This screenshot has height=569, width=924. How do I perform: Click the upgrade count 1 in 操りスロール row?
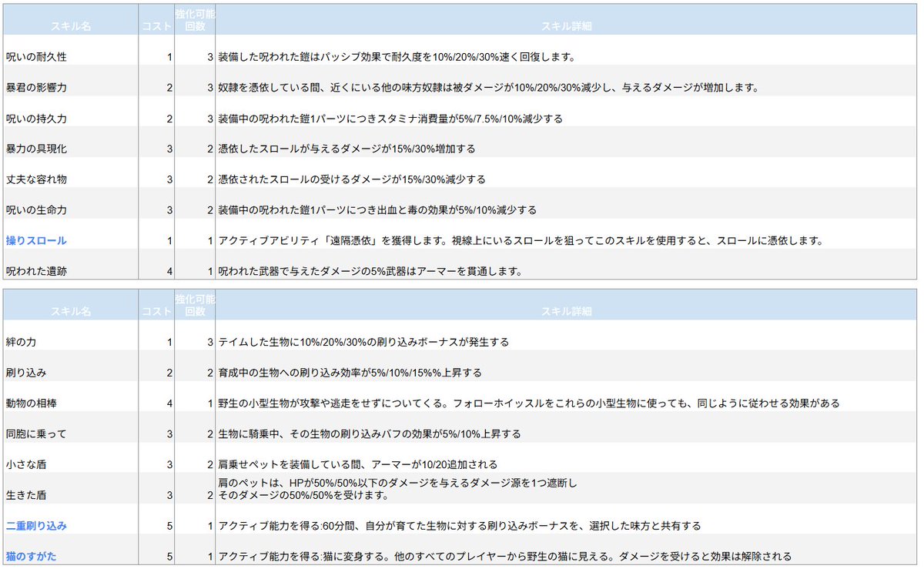[x=209, y=241]
